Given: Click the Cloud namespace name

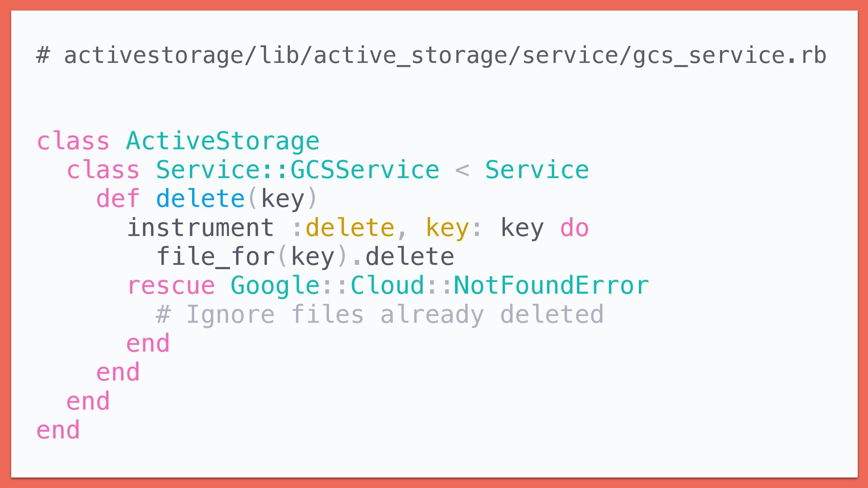Looking at the screenshot, I should point(387,286).
